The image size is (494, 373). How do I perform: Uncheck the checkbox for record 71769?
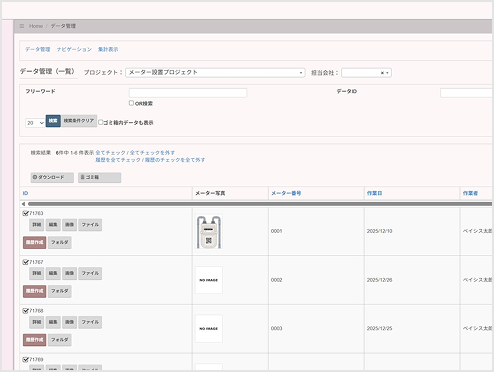(x=25, y=359)
